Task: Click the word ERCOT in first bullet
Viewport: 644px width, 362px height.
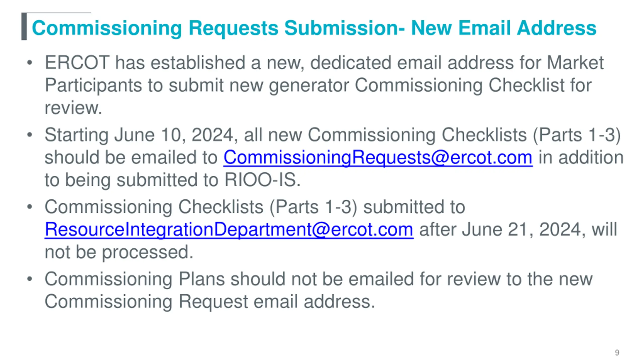Action: click(77, 63)
